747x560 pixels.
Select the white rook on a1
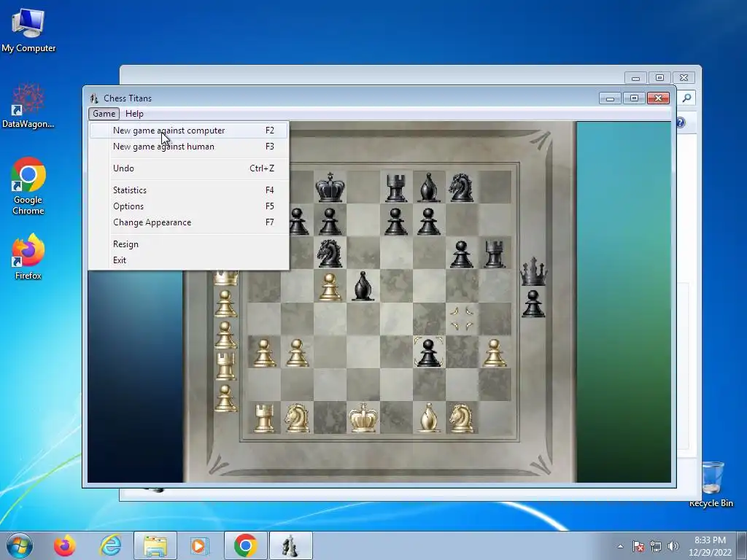pos(264,418)
